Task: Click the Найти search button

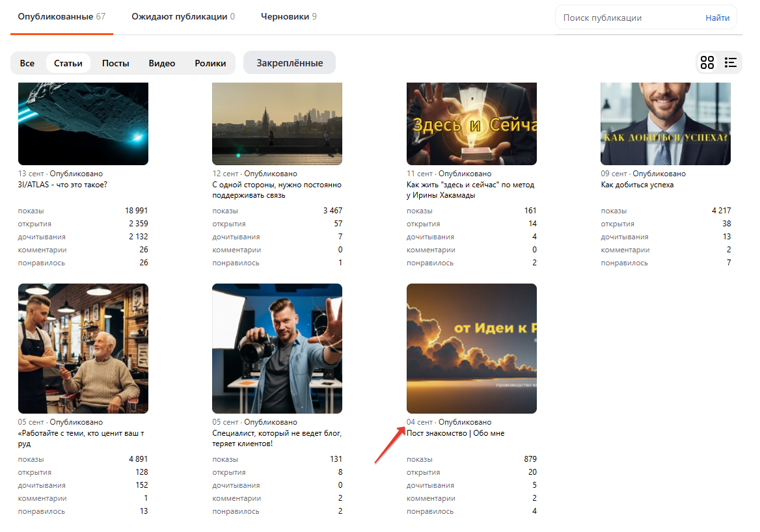Action: pyautogui.click(x=717, y=18)
